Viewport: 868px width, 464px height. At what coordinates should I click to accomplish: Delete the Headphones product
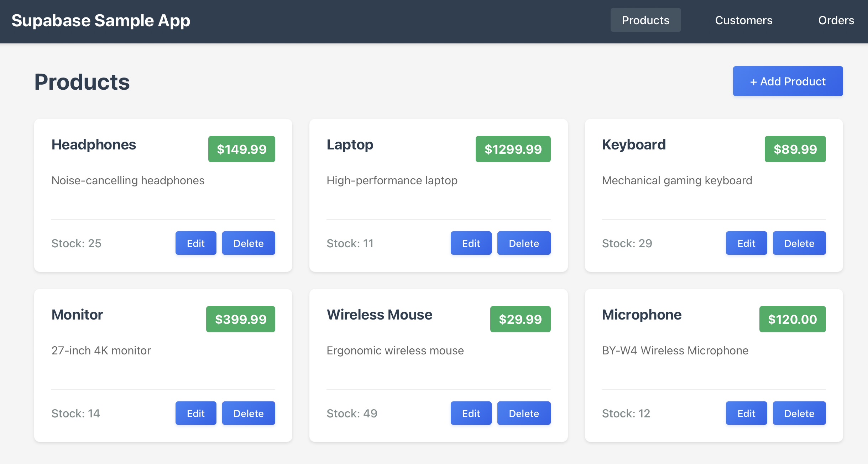248,243
